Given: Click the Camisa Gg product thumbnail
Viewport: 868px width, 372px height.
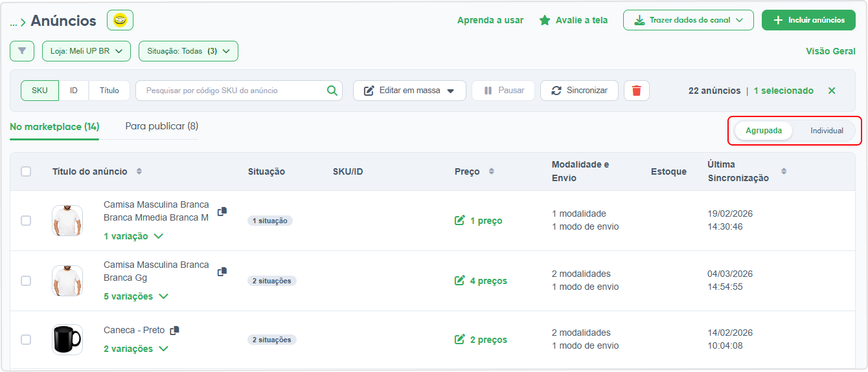Looking at the screenshot, I should 67,281.
